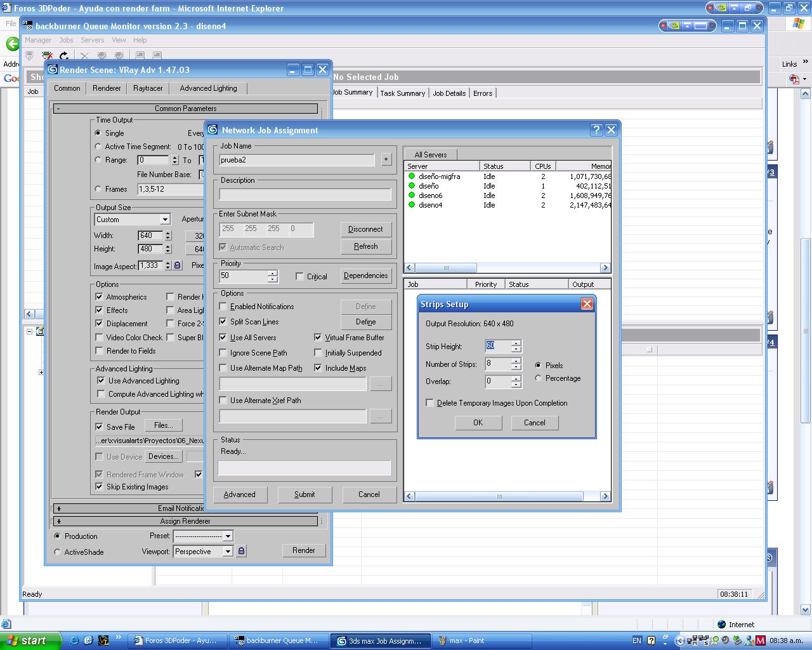
Task: Click the language bar help icon in taskbar
Action: [x=651, y=640]
